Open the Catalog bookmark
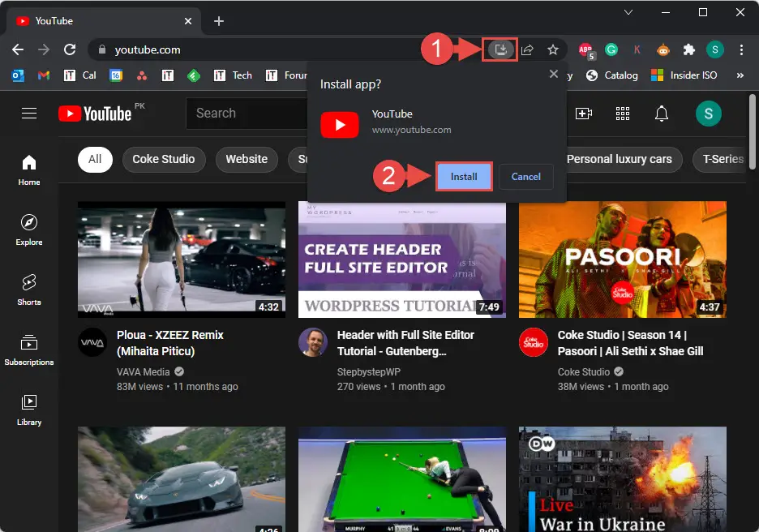Viewport: 759px width, 532px height. pyautogui.click(x=611, y=75)
